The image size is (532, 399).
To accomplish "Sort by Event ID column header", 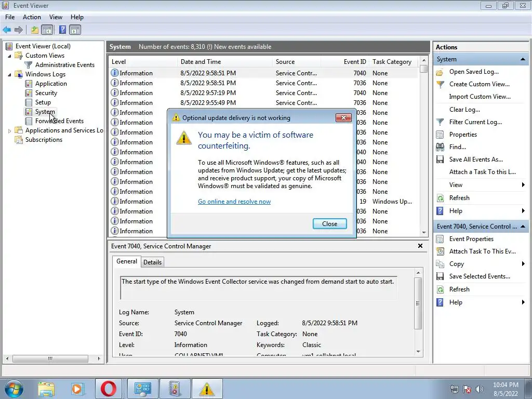I will point(345,62).
